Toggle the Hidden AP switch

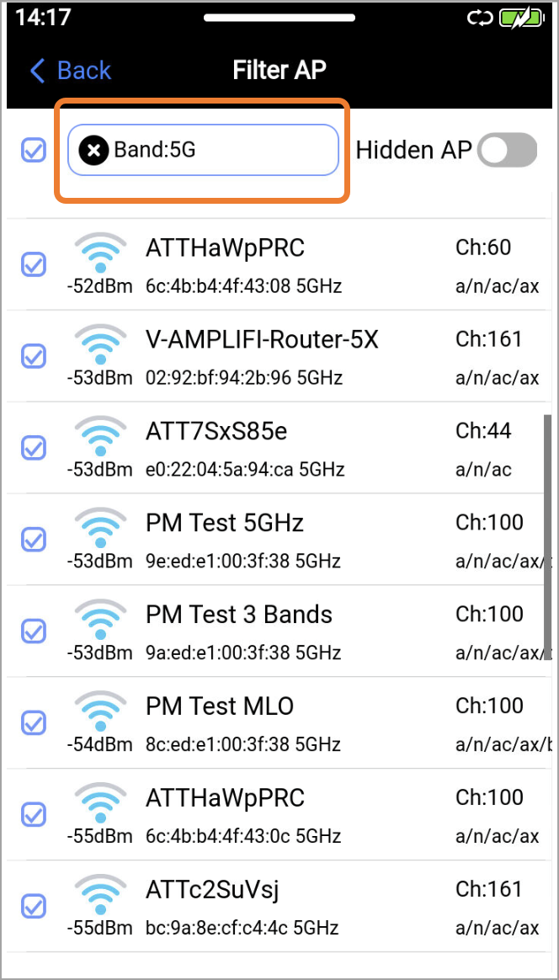(507, 150)
